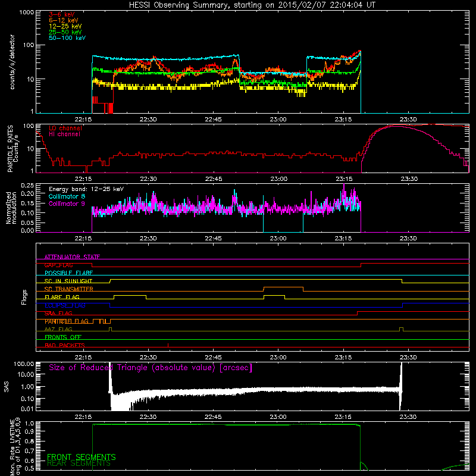Viewport: 476px width, 476px height.
Task: Click the Energy band: 12-25 keV label
Action: 86,189
